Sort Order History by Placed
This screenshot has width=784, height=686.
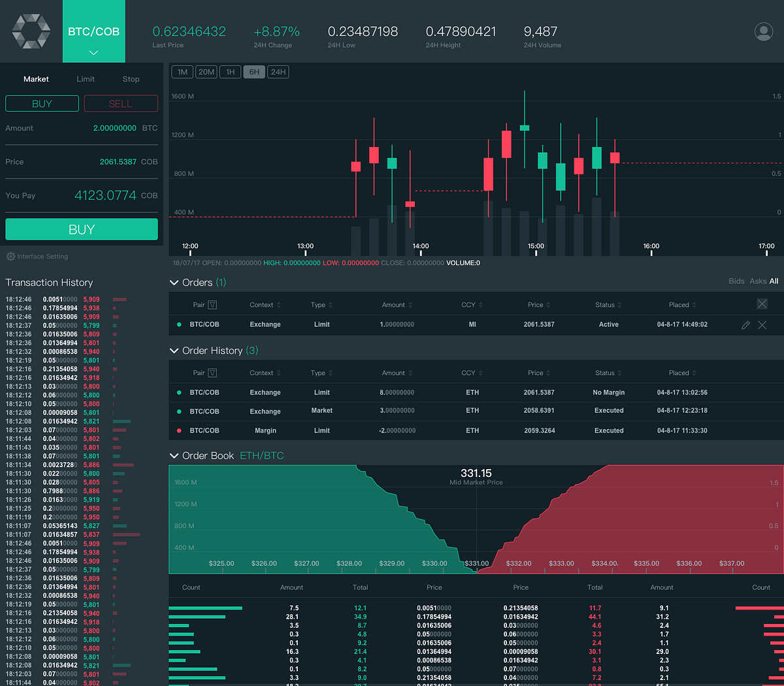683,372
